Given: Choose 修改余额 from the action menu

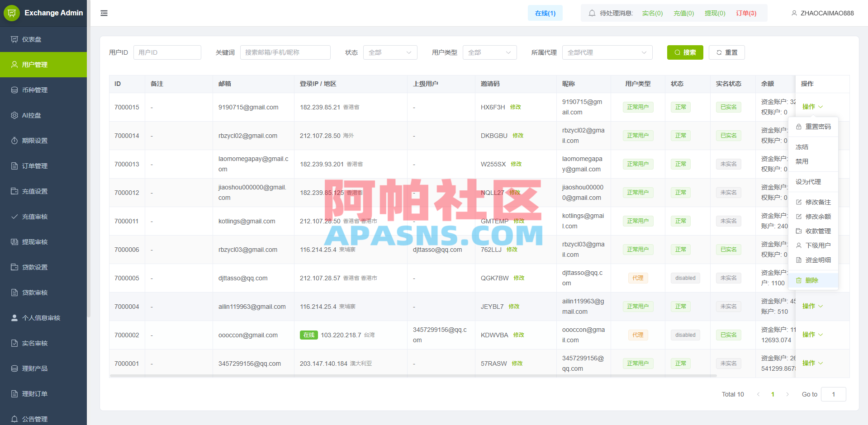Looking at the screenshot, I should point(813,217).
